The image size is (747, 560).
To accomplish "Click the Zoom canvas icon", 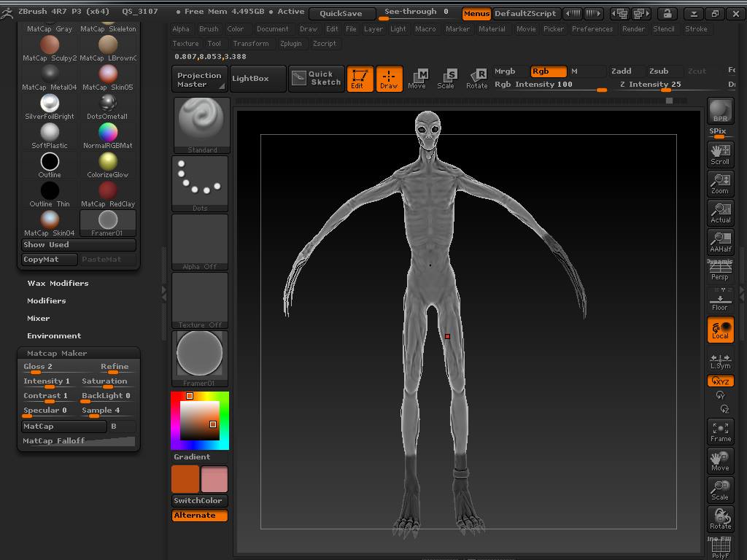I will click(720, 183).
